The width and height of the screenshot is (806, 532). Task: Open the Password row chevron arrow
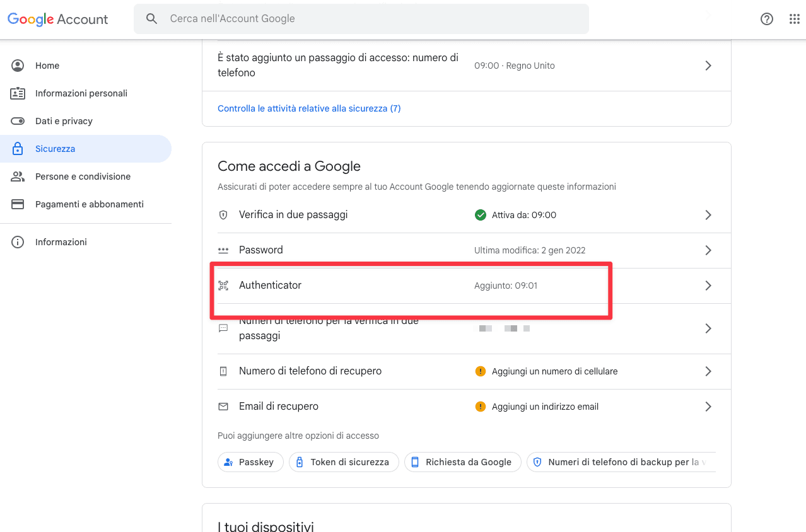(x=708, y=250)
